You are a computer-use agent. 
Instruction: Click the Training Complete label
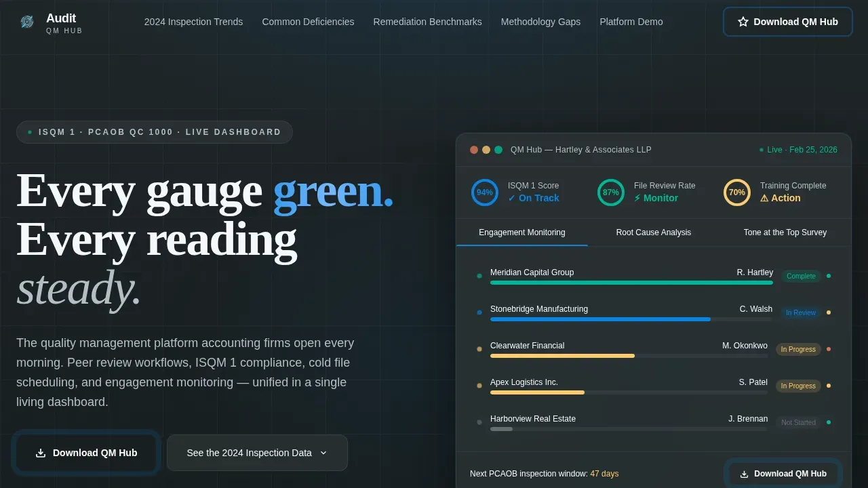coord(793,186)
